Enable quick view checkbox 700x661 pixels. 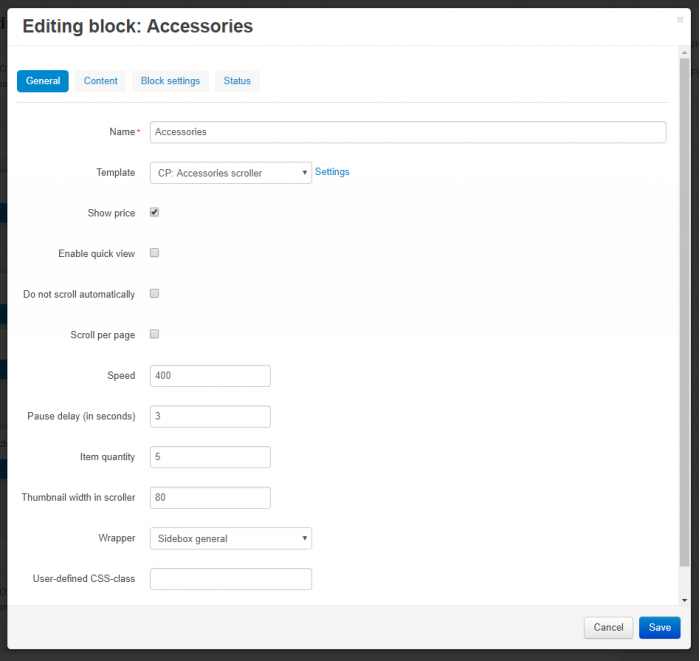click(154, 253)
